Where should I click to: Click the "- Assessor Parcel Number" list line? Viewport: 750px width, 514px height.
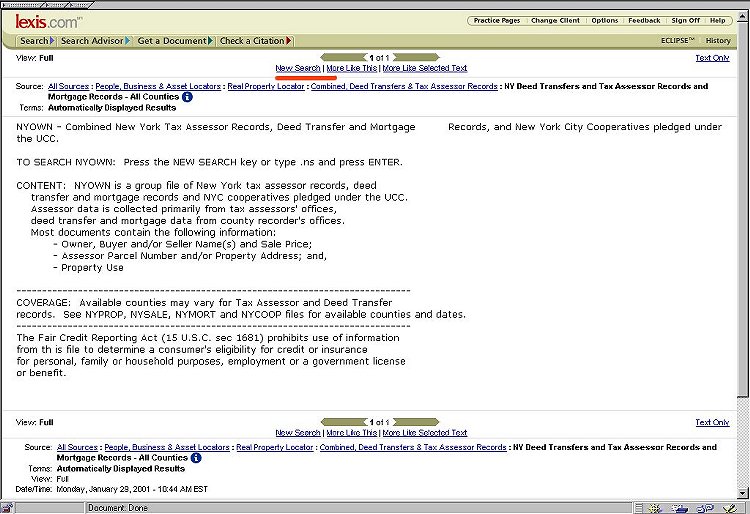190,256
